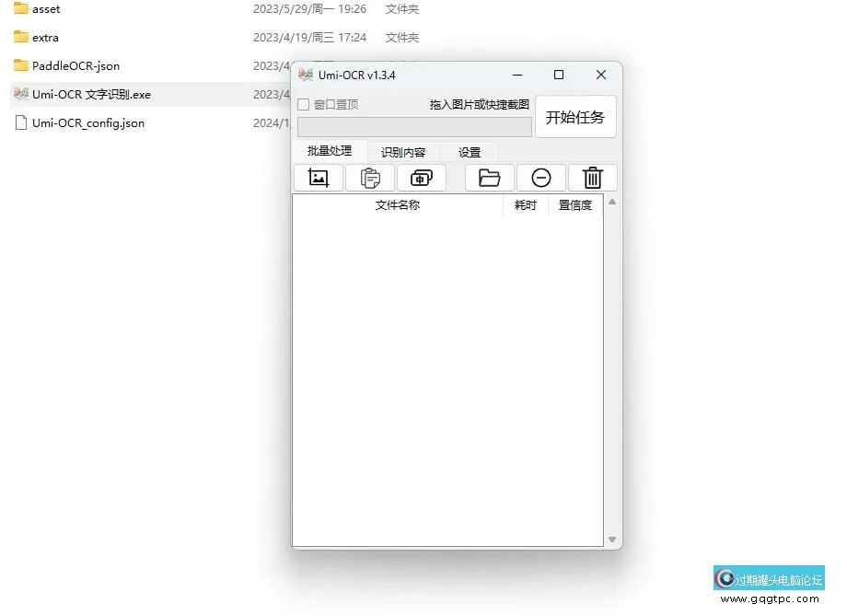Open the screenshot capture icon
The image size is (847, 616).
[x=422, y=177]
